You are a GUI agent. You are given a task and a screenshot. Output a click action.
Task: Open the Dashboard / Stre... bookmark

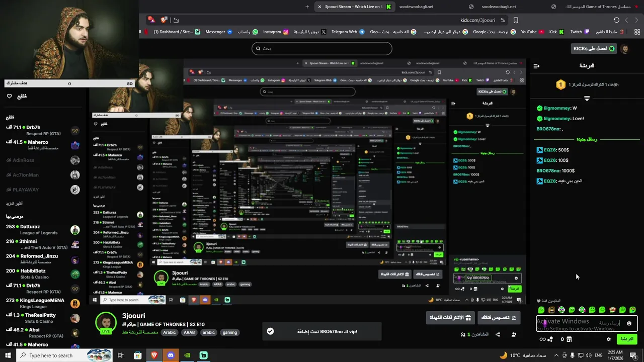(x=177, y=32)
